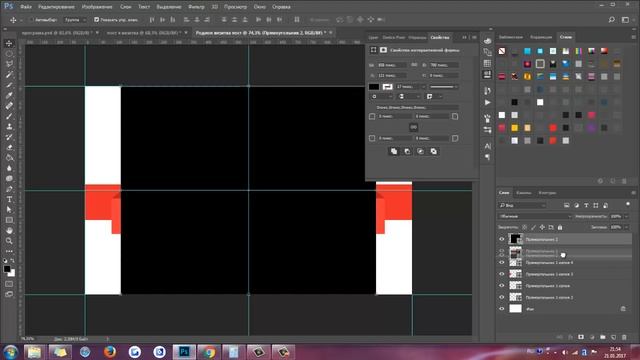
Task: Click the search icon in options bar
Action: pos(611,20)
